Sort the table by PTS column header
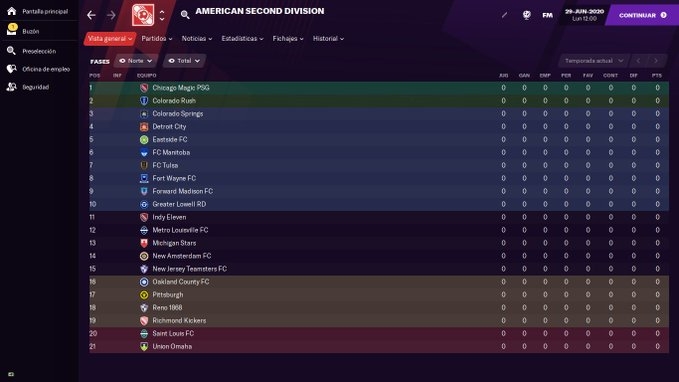This screenshot has width=679, height=382. coord(657,75)
